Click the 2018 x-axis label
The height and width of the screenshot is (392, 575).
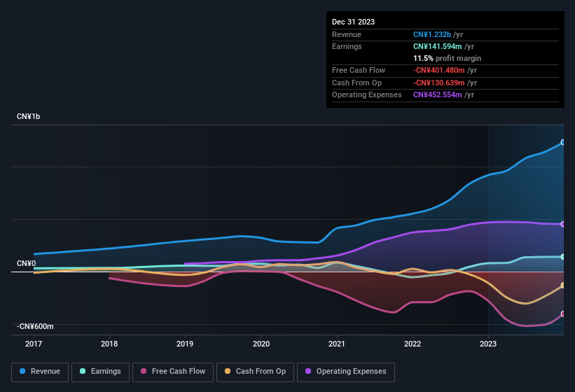(x=109, y=344)
